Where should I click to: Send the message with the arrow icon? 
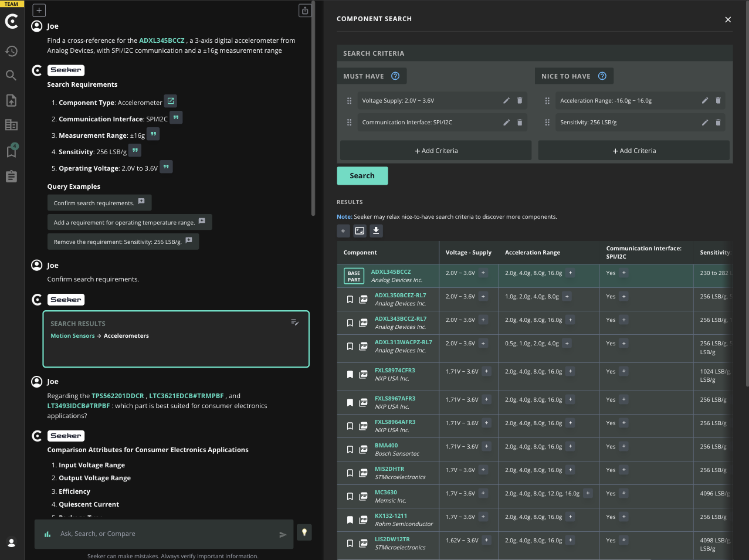[x=283, y=534]
